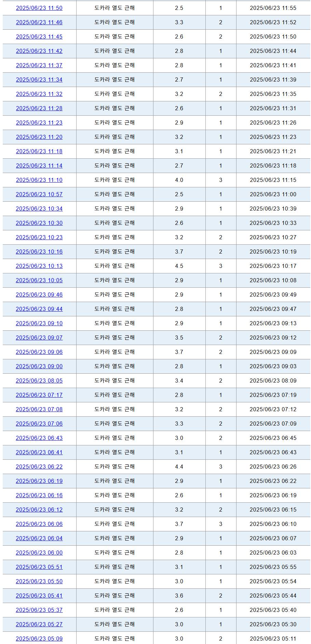Click the 2025/06/23 11:42 detection time link
Viewport: 311px width, 644px height.
tap(39, 51)
